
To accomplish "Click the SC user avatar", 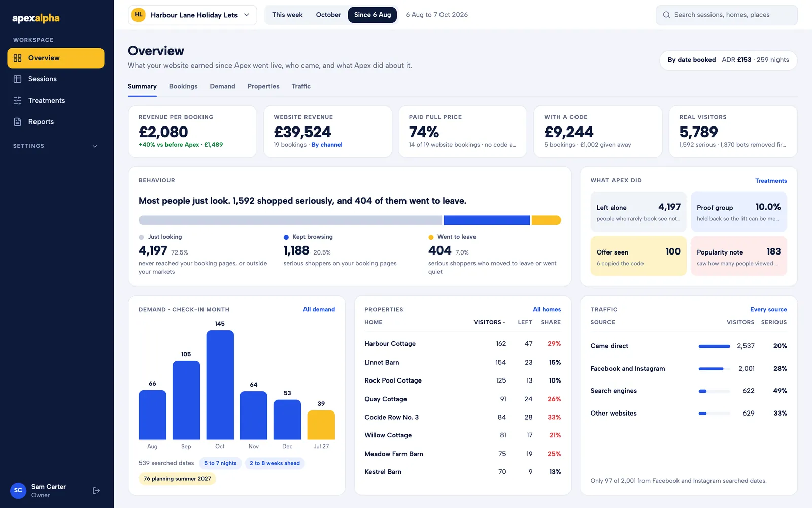I will point(18,491).
